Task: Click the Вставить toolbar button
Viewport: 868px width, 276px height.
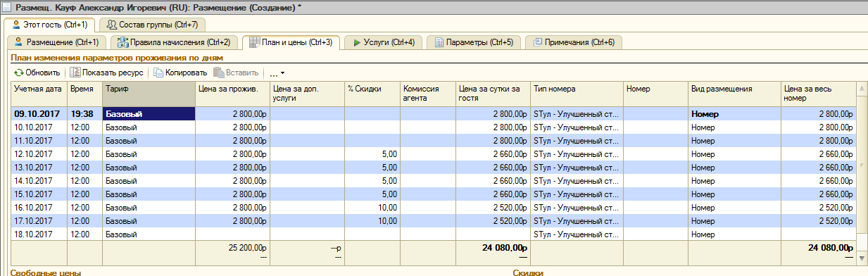Action: tap(236, 73)
